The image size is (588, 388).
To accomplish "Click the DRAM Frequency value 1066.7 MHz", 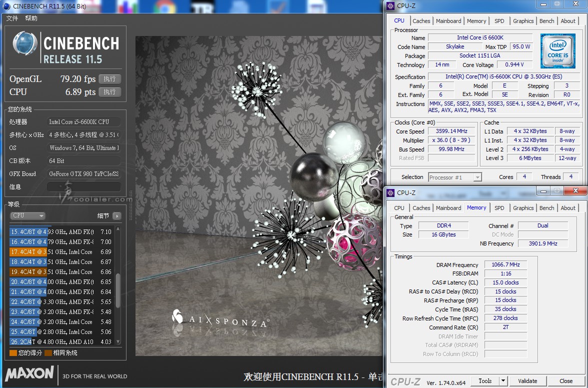I will pyautogui.click(x=505, y=264).
